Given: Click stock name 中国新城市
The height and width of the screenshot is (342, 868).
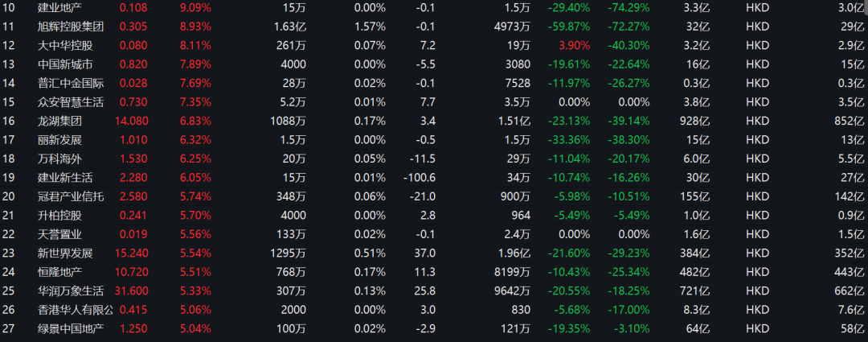Looking at the screenshot, I should point(65,64).
